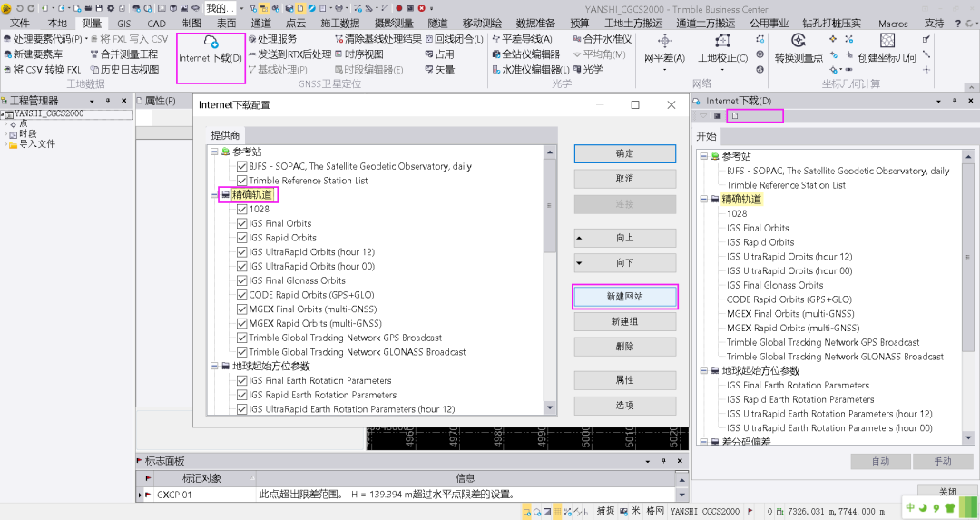Uncheck IGS Final Earth Rotation Parameters checkbox
Screen dimensions: 980x520
242,380
